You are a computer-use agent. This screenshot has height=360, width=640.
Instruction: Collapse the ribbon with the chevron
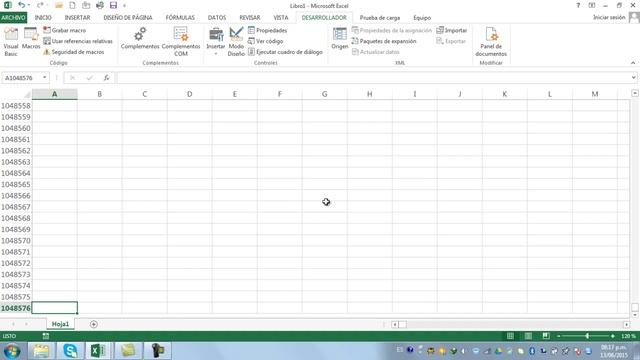coord(633,62)
